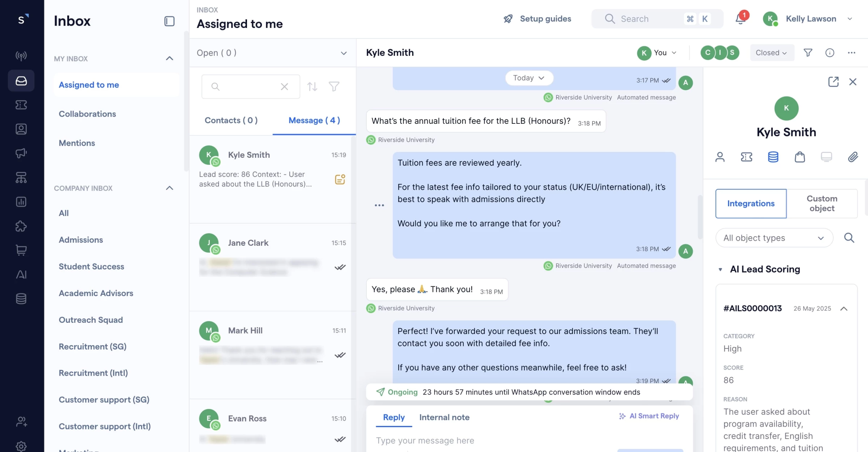Viewport: 868px width, 452px height.
Task: Open the more options ellipsis in header
Action: point(851,53)
